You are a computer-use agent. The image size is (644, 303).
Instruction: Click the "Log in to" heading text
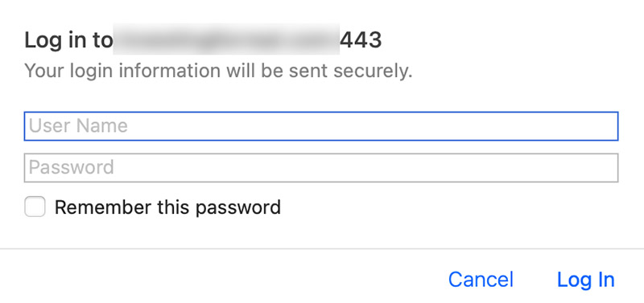[68, 41]
